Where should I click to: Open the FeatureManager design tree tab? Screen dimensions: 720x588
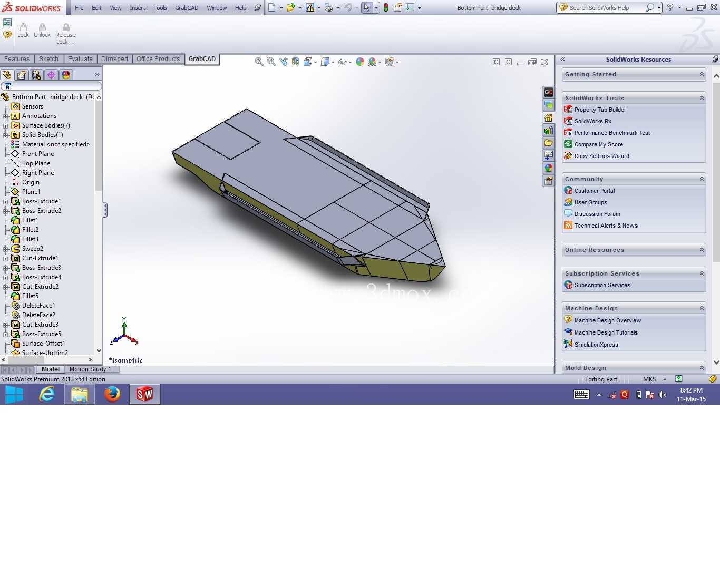[x=7, y=75]
